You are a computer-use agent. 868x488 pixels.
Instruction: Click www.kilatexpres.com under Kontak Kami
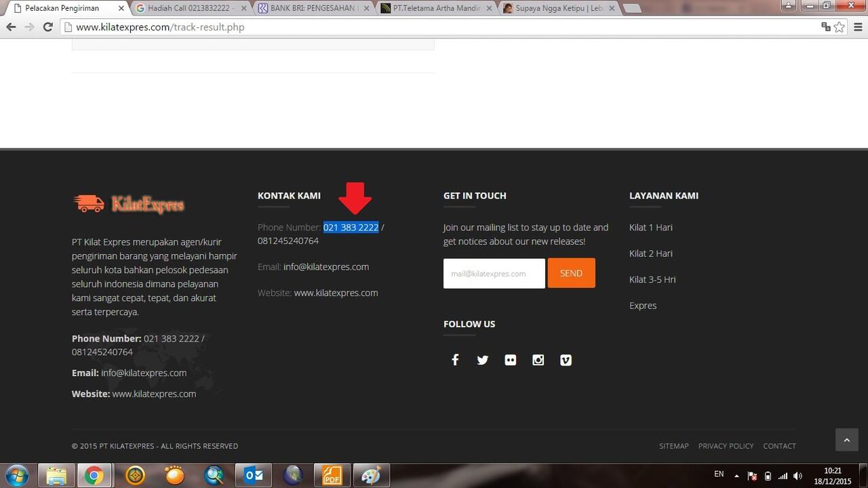336,293
